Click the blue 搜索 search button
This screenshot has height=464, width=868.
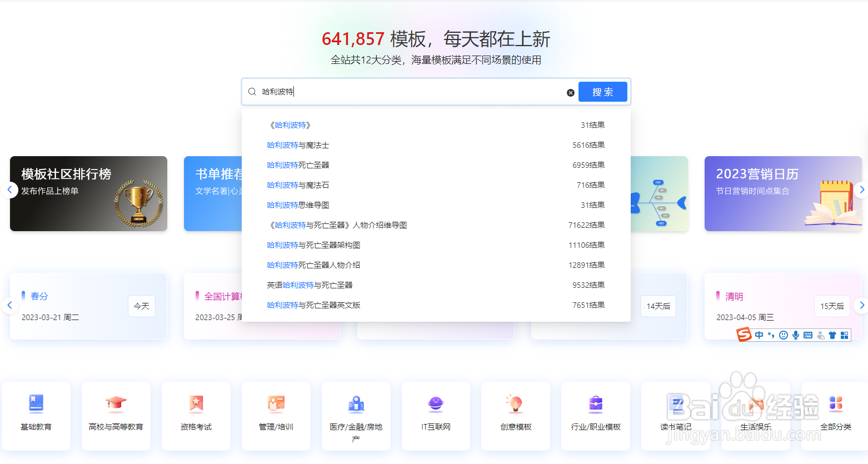(602, 92)
